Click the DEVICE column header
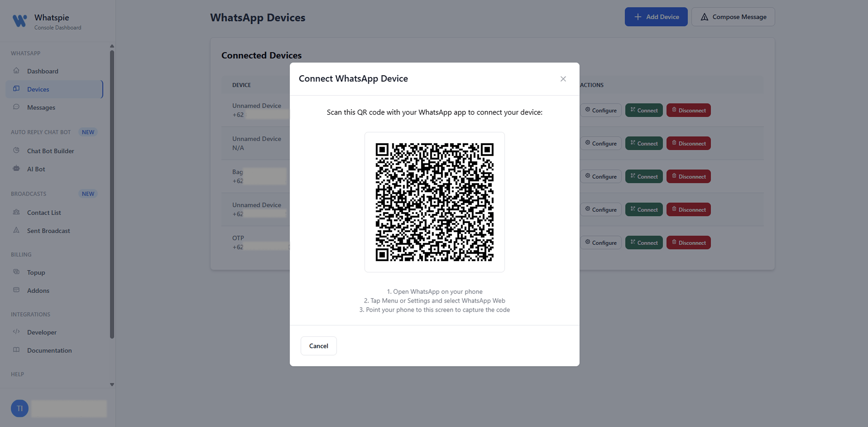Screen dimensions: 868x427 pos(241,85)
